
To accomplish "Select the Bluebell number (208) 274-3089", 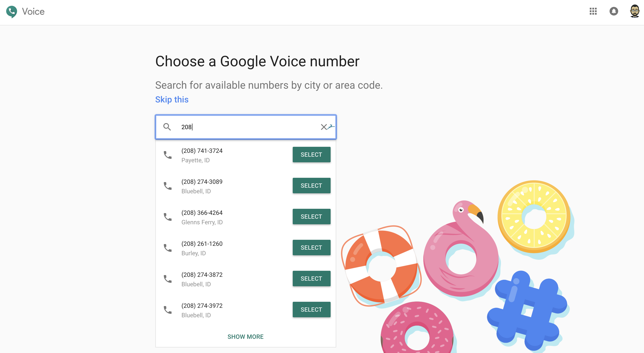I will pyautogui.click(x=312, y=185).
